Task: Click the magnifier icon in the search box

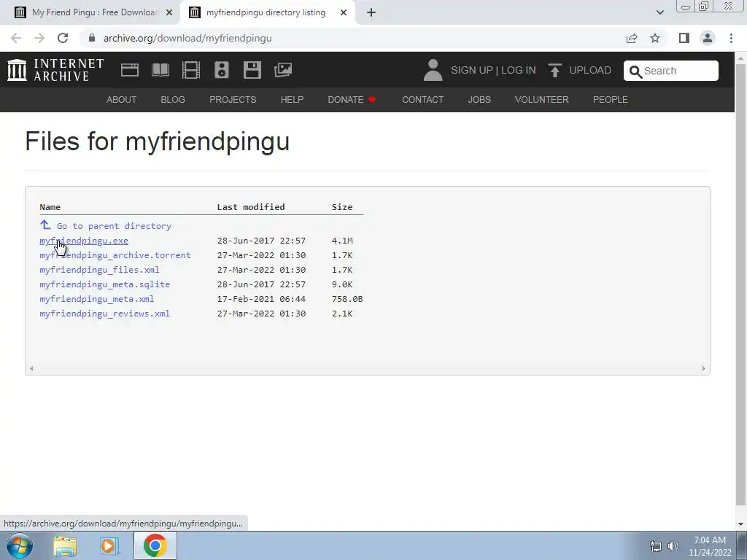Action: pos(635,71)
